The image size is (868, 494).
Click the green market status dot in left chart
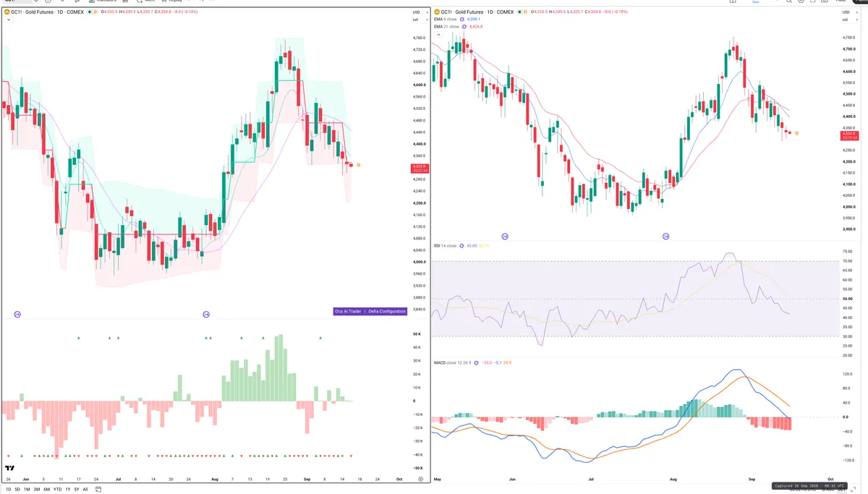90,12
